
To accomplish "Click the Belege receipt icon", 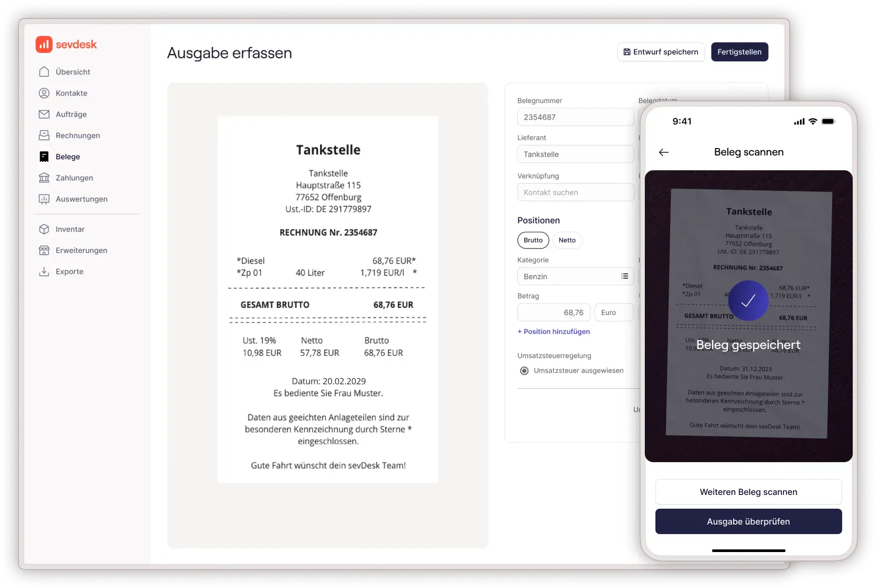I will tap(44, 157).
